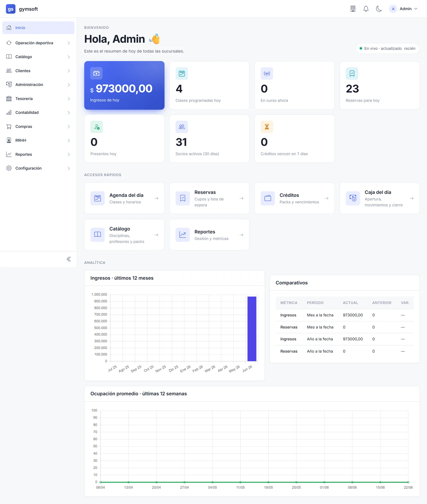This screenshot has height=504, width=427.
Task: Expand the Contabilidad chevron
Action: coord(69,113)
